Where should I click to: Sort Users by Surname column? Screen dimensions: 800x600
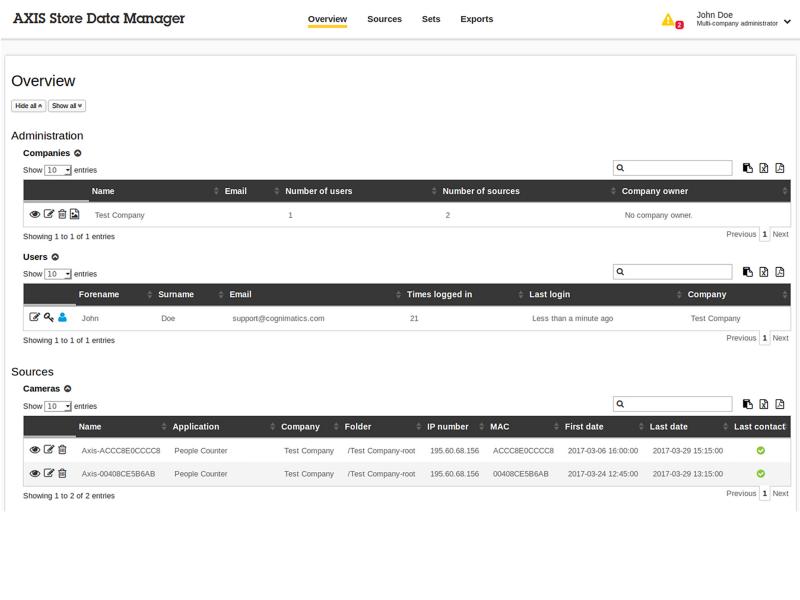point(176,294)
